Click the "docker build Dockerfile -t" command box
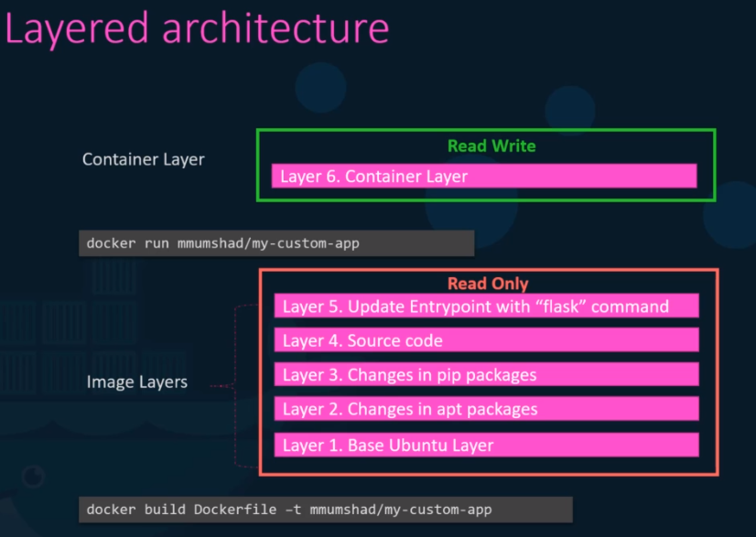Viewport: 756px width, 537px height. tap(326, 510)
